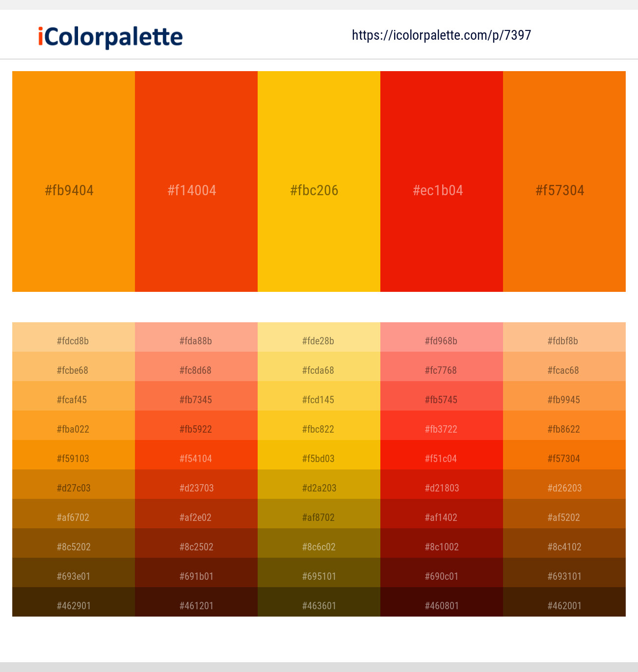This screenshot has width=638, height=672.
Task: Select the red #ec1b04 main swatch
Action: click(441, 181)
